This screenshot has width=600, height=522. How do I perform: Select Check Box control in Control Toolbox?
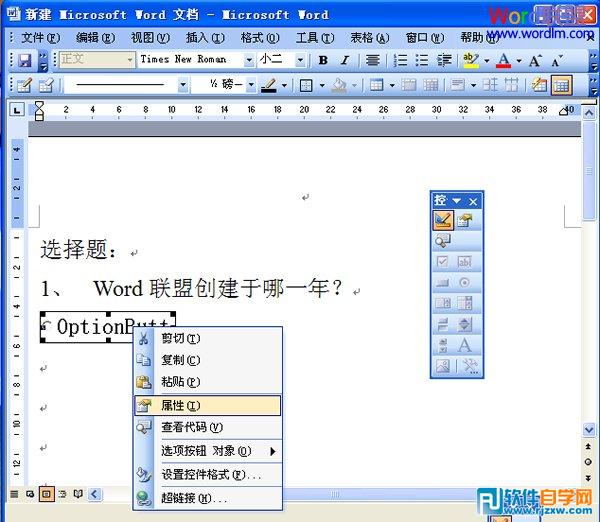pyautogui.click(x=443, y=262)
